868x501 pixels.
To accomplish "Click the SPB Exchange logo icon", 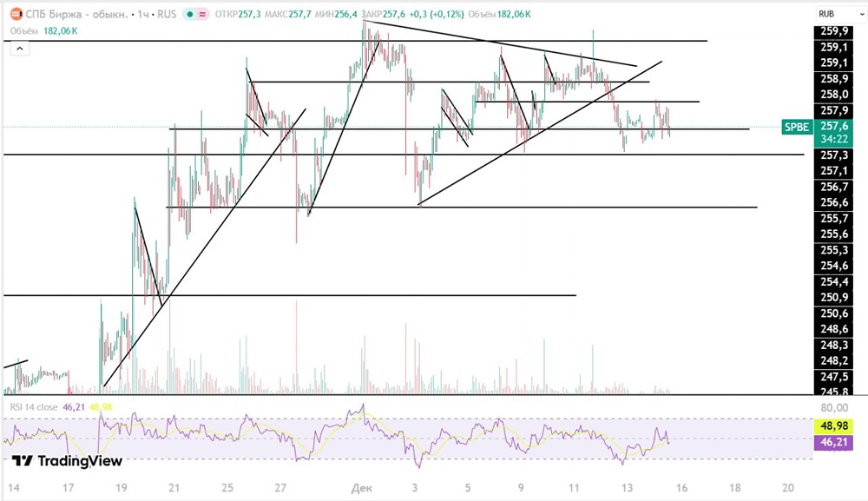I will pyautogui.click(x=16, y=14).
